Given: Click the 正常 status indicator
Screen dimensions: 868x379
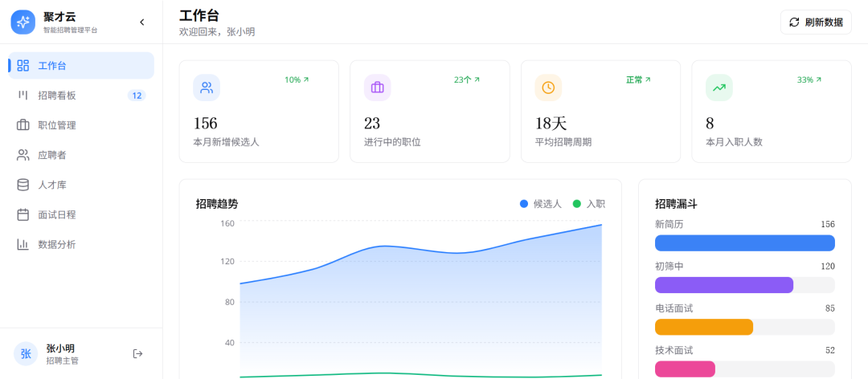Looking at the screenshot, I should (x=638, y=79).
